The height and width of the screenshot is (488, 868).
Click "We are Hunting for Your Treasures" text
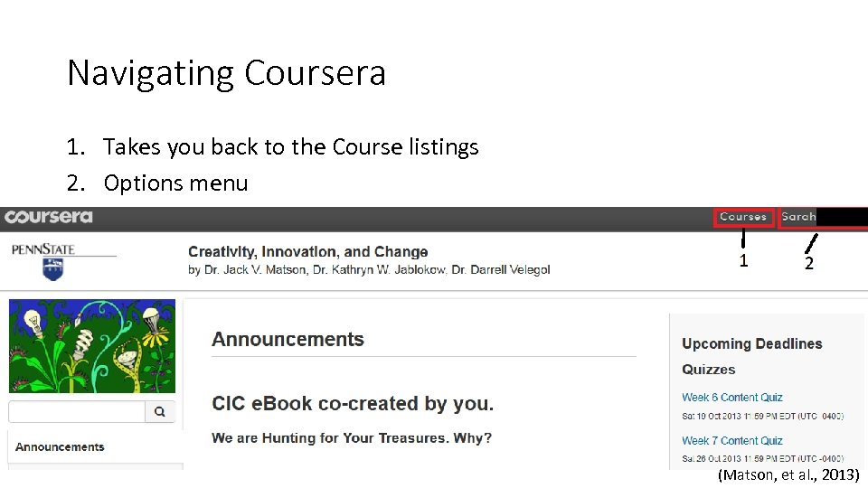coord(352,438)
